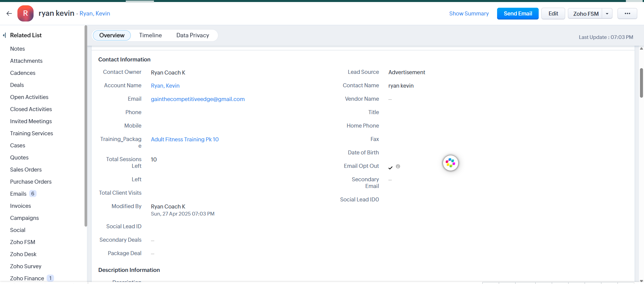Open the three-dots more actions menu
The height and width of the screenshot is (284, 644).
pyautogui.click(x=627, y=13)
